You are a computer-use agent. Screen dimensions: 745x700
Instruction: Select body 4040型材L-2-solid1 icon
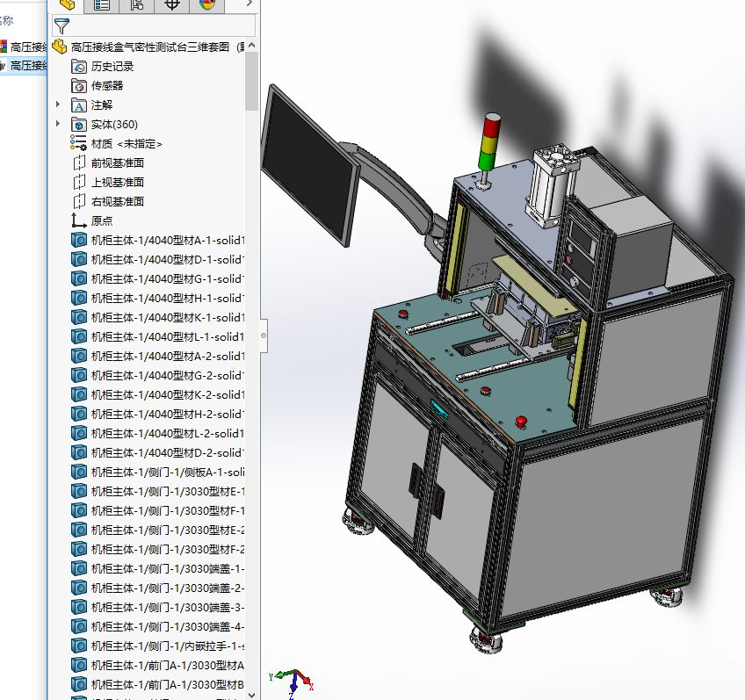79,434
